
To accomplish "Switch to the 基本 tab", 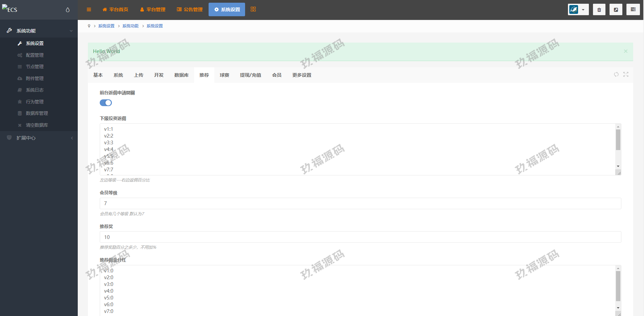I will pos(98,75).
